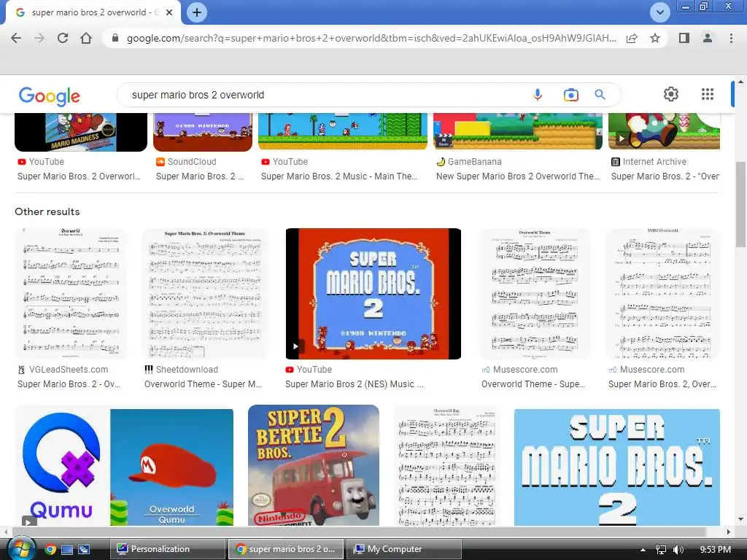Click Switch between windows icon

[84, 550]
